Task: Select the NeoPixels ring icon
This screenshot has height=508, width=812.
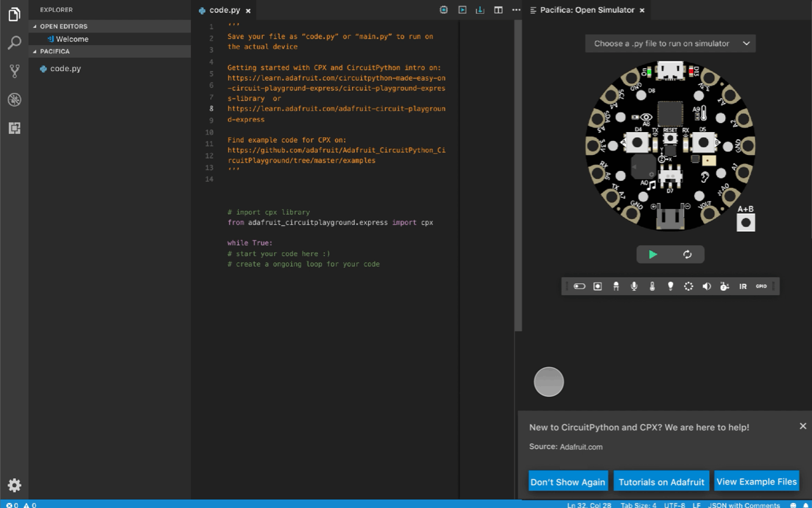Action: click(688, 286)
